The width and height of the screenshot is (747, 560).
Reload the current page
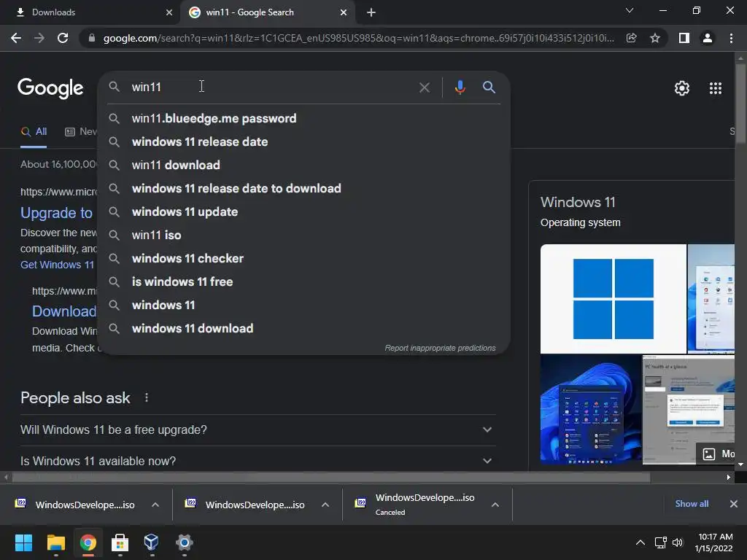tap(63, 38)
